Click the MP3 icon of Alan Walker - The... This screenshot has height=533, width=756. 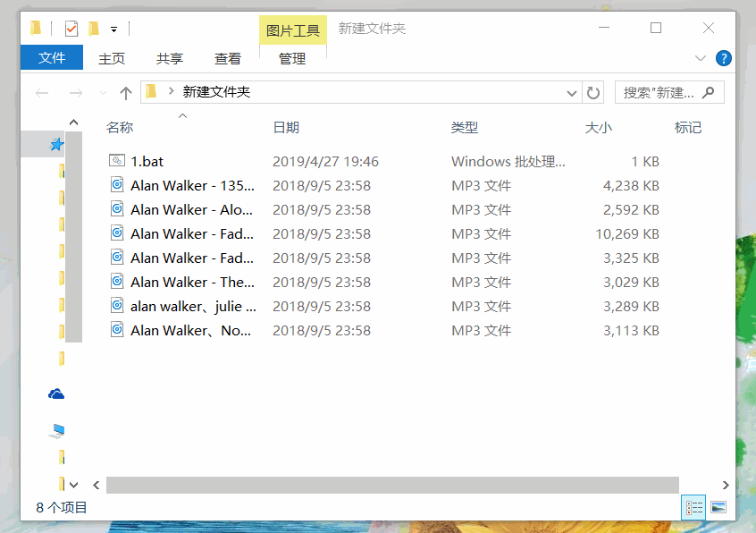[x=117, y=281]
